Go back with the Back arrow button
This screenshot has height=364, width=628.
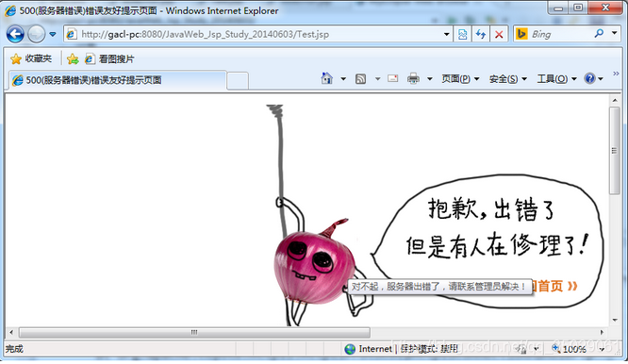point(15,34)
